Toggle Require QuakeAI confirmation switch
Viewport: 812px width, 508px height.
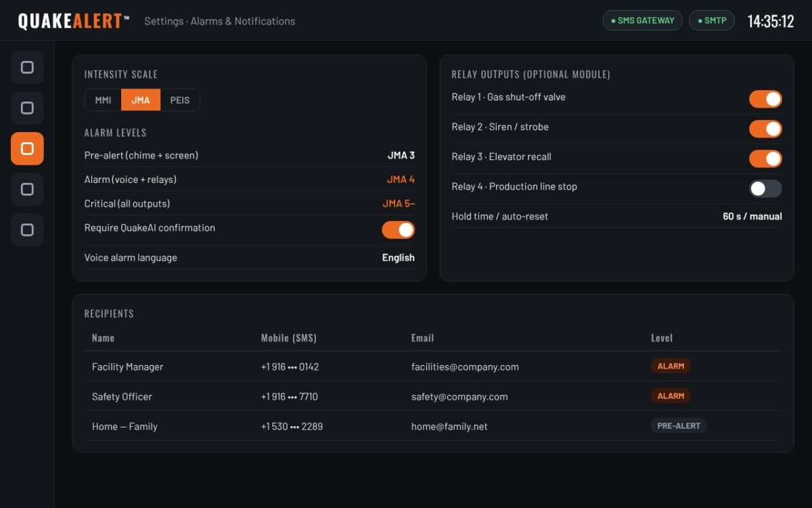[398, 230]
